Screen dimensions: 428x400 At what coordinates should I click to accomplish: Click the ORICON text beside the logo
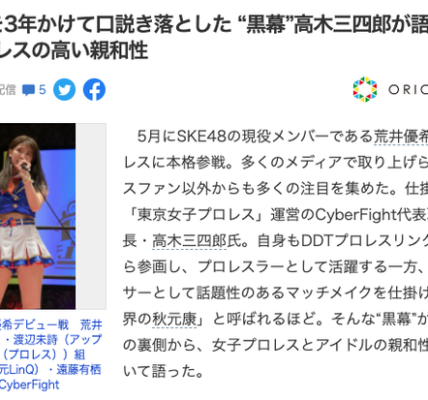coord(408,89)
